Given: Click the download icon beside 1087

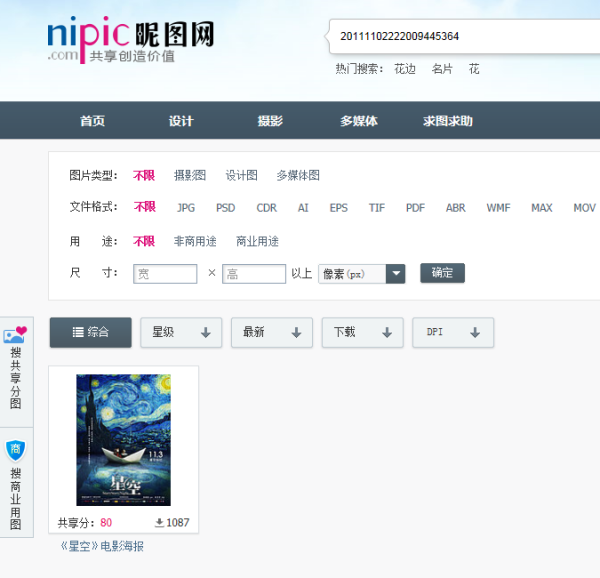Looking at the screenshot, I should click(159, 523).
